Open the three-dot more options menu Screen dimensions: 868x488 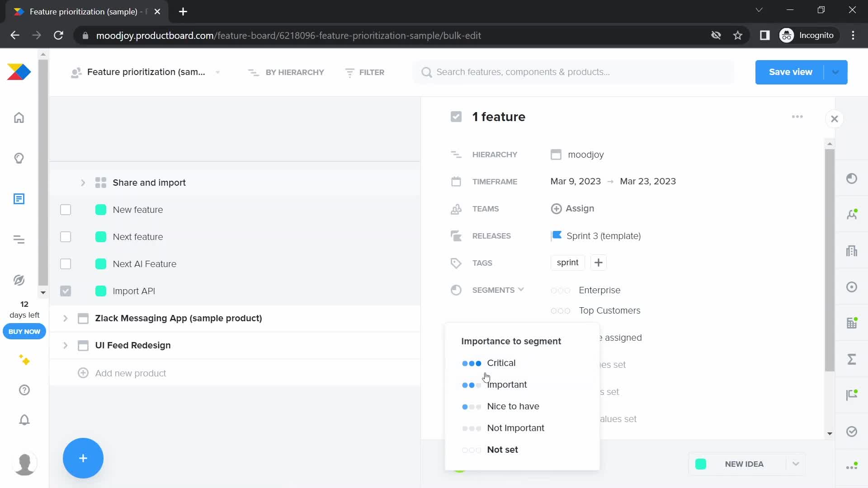click(797, 117)
